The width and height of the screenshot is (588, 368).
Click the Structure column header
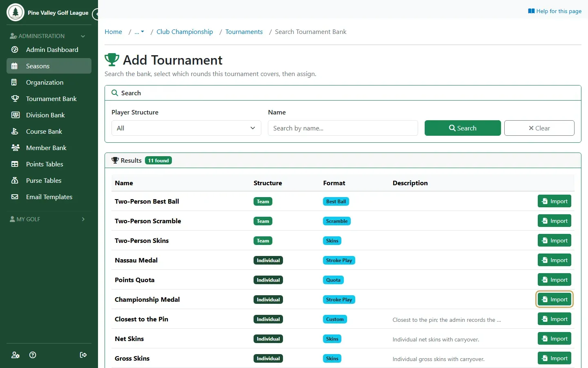click(267, 183)
